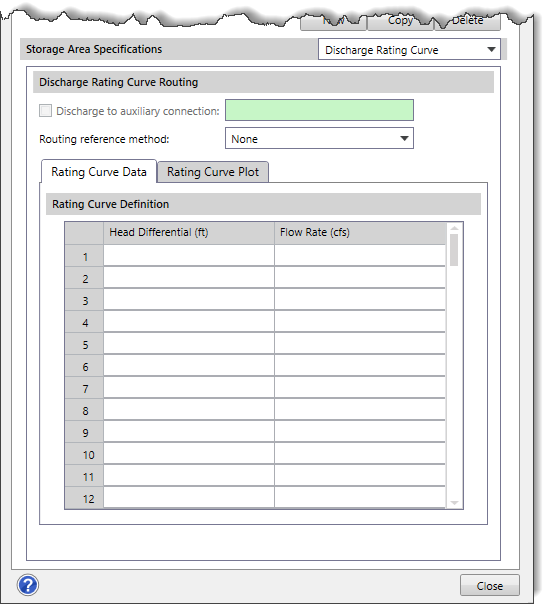The width and height of the screenshot is (549, 604).
Task: Switch to the Rating Curve Plot tab
Action: tap(213, 172)
